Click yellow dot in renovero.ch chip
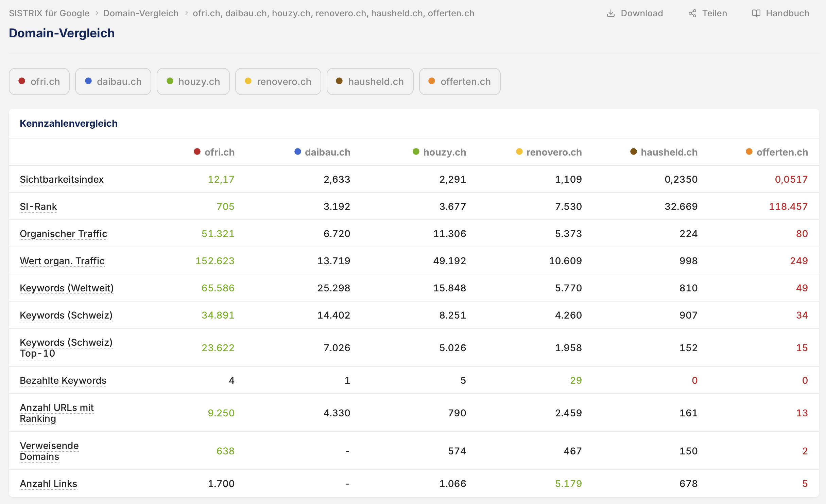Viewport: 826px width, 504px height. tap(248, 81)
